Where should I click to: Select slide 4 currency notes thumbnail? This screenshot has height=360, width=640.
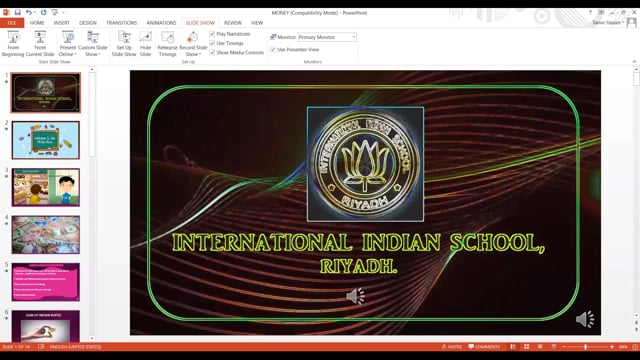46,235
